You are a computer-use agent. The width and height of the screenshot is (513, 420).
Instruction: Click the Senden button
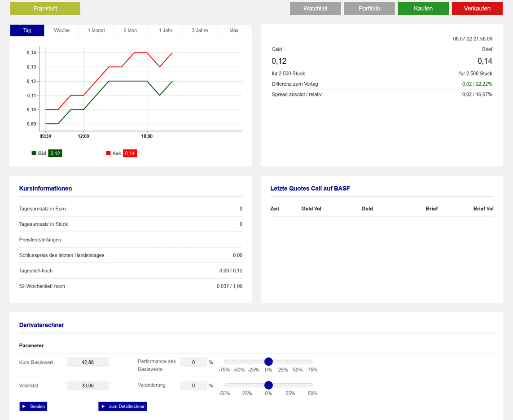[33, 406]
